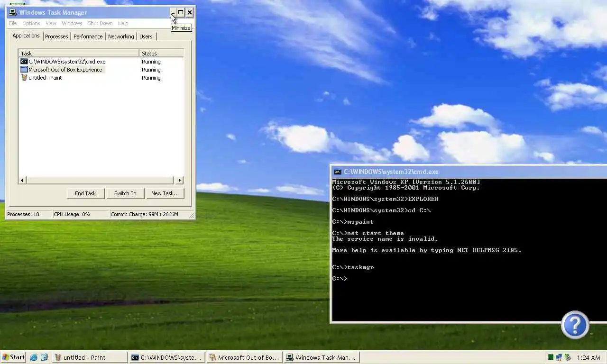
Task: Click the green CPU usage tray icon
Action: pyautogui.click(x=551, y=357)
